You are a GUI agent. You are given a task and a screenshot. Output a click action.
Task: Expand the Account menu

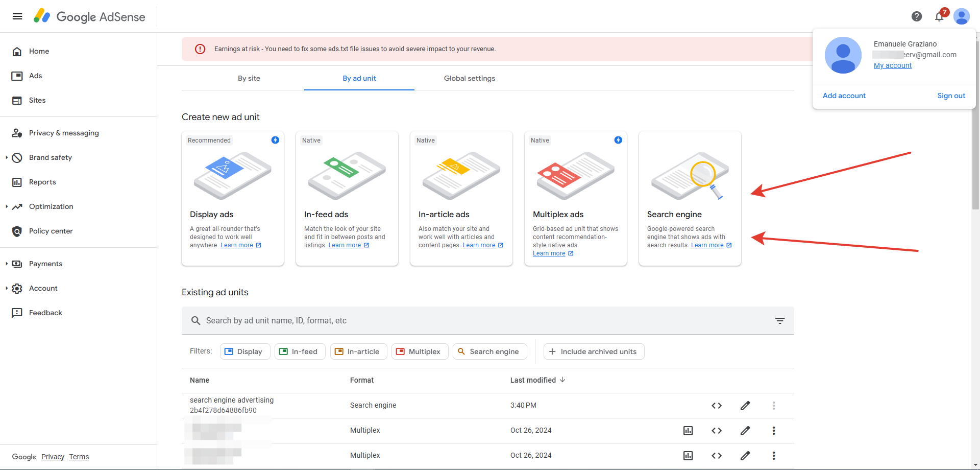click(7, 288)
